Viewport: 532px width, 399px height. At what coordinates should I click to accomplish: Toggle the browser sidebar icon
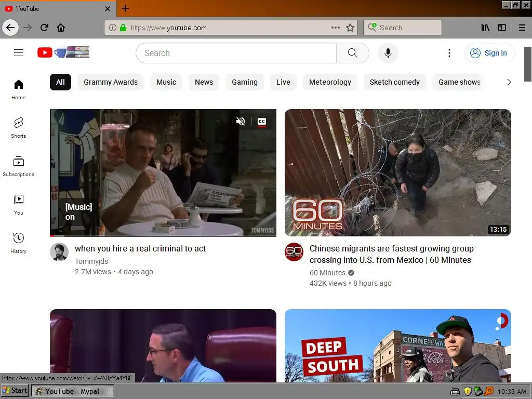click(502, 28)
